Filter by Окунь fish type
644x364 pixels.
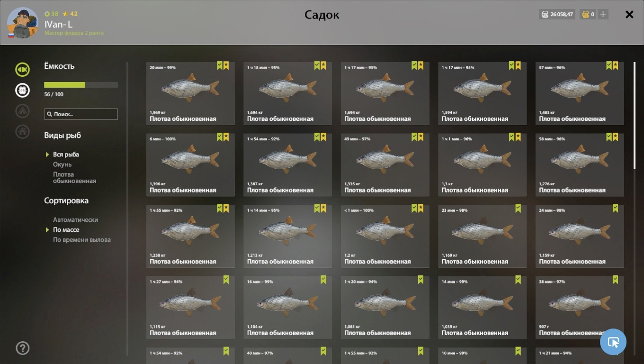click(x=63, y=164)
